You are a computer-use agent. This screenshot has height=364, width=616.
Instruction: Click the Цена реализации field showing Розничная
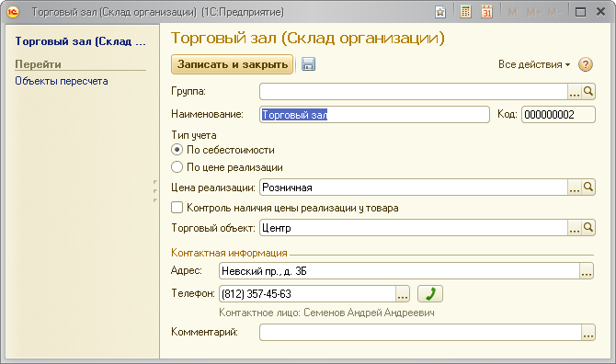pos(414,188)
